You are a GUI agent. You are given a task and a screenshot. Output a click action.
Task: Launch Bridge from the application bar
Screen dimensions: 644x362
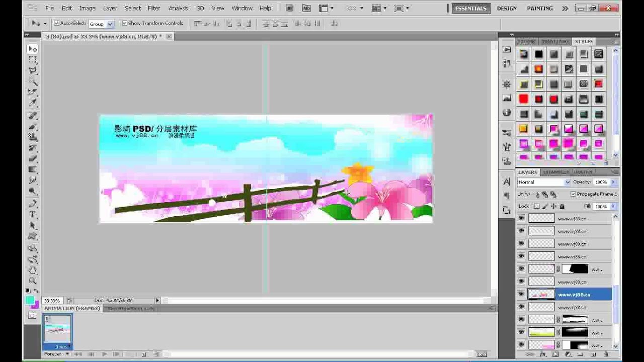[x=289, y=8]
